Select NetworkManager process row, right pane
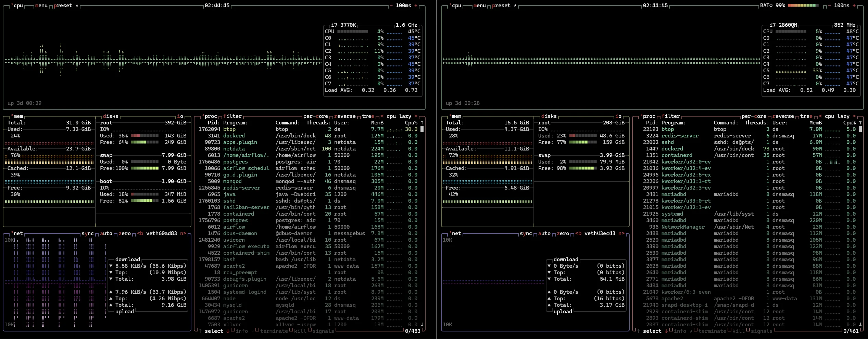Image resolution: width=868 pixels, height=339 pixels. 746,227
